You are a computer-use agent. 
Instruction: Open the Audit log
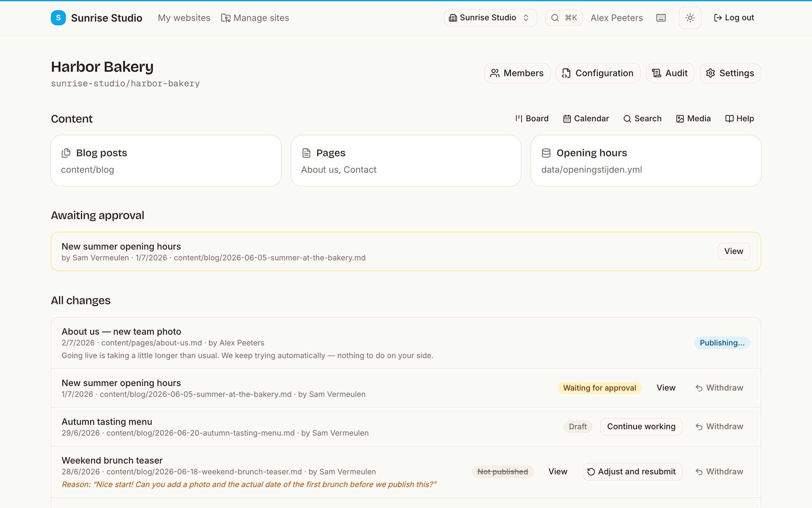tap(670, 73)
